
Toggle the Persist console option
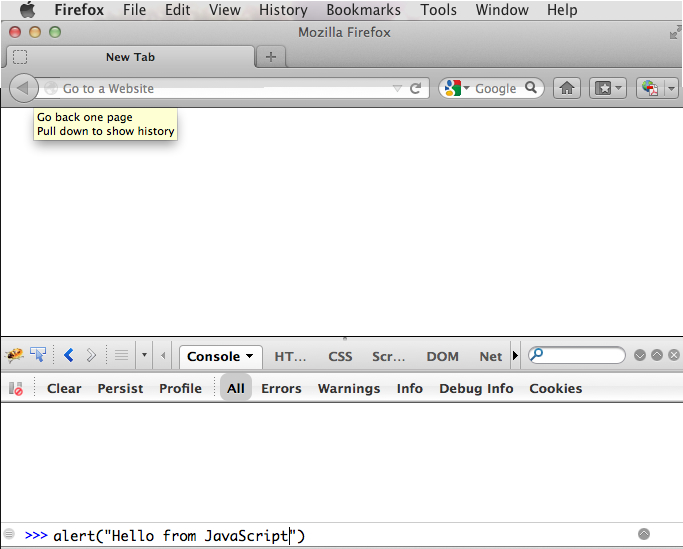point(120,388)
